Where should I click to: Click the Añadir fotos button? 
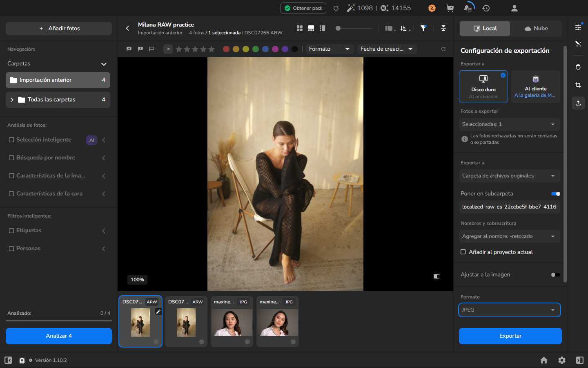pyautogui.click(x=59, y=29)
